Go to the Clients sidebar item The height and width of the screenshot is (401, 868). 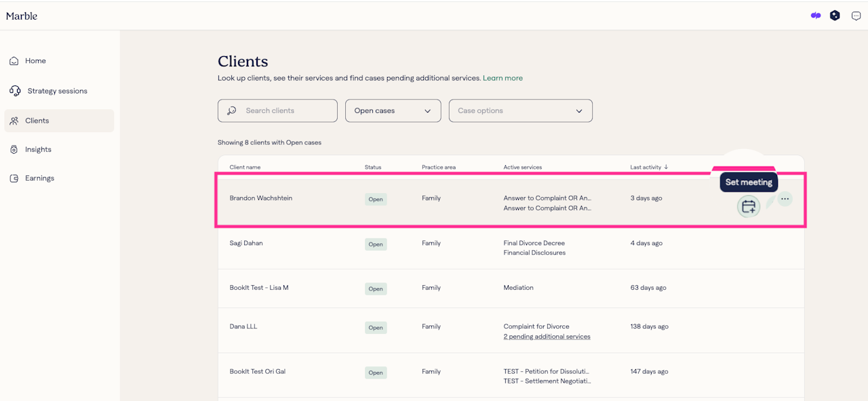37,121
